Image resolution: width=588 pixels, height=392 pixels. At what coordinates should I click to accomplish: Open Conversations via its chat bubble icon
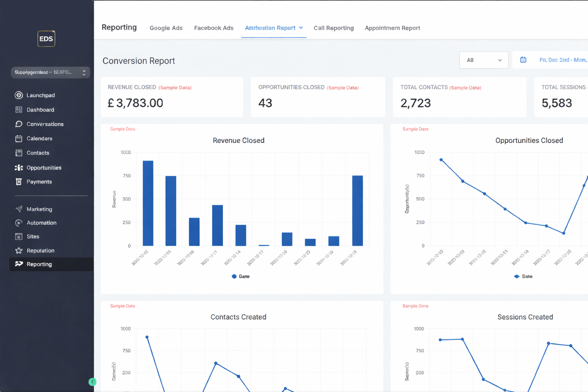pyautogui.click(x=18, y=124)
